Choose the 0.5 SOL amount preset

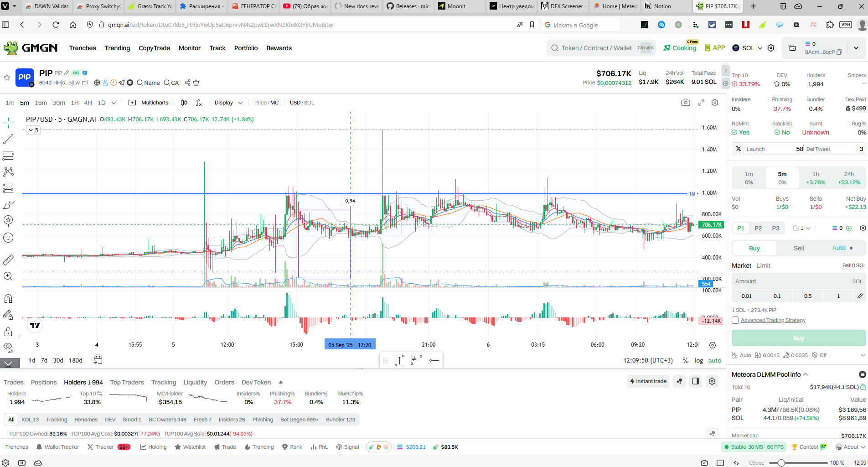pos(808,296)
